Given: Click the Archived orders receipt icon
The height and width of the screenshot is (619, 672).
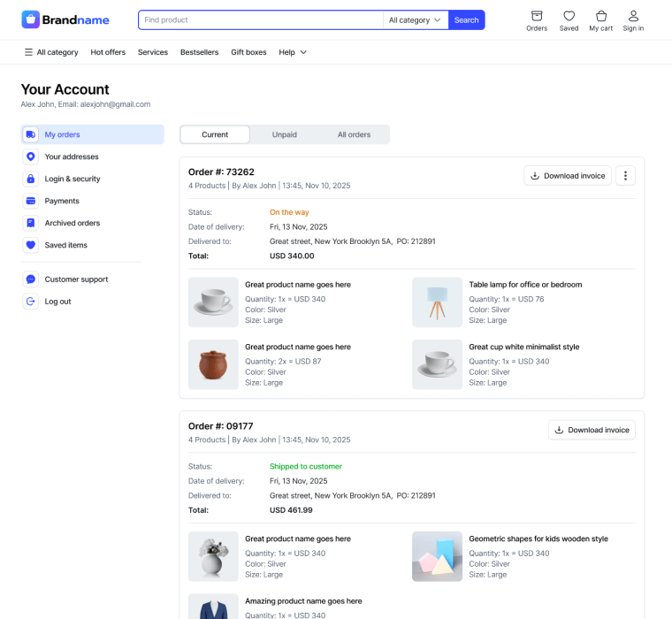Looking at the screenshot, I should click(x=30, y=223).
